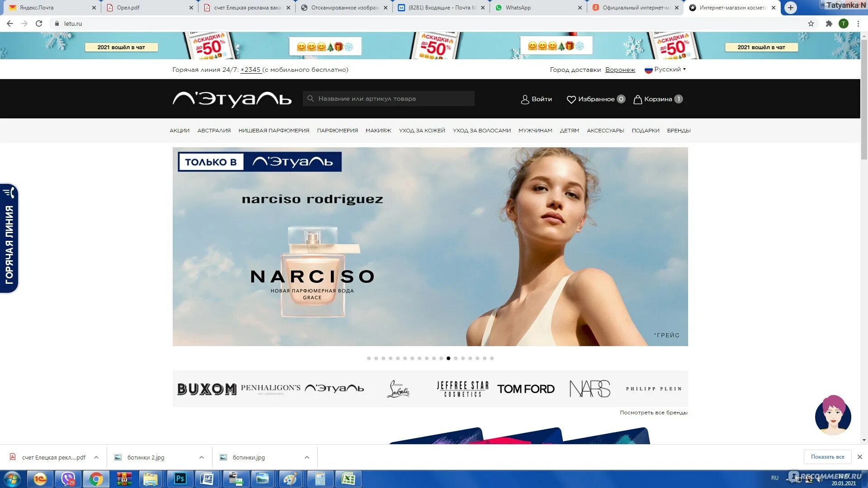Open the МУЖЧИНАМ menu item
This screenshot has height=488, width=868.
coord(535,131)
